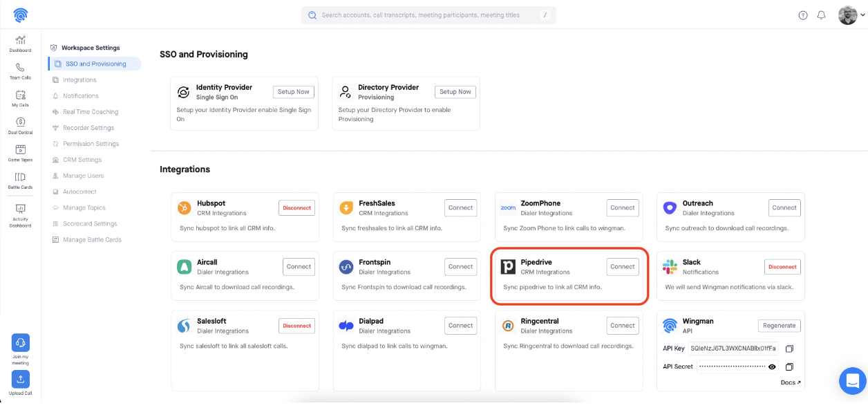Viewport: 868px width, 408px height.
Task: Connect the Outreach integration
Action: pos(784,207)
